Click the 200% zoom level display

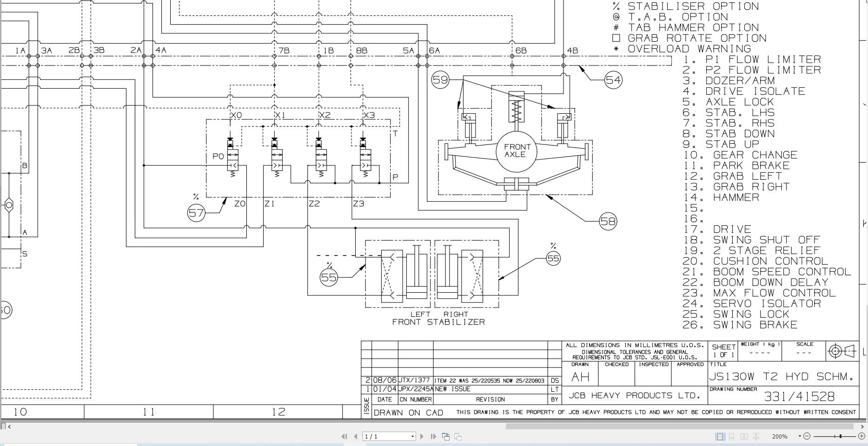point(779,436)
